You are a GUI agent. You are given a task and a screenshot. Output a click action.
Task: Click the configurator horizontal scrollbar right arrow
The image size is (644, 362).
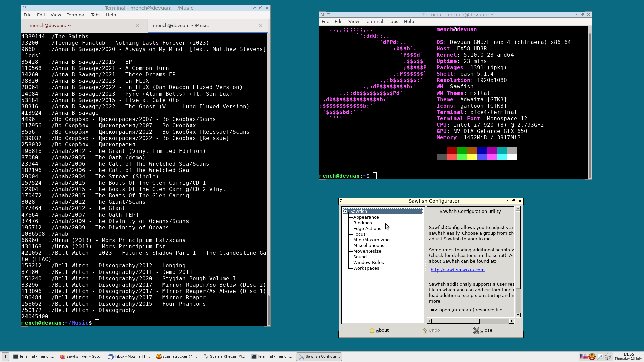tap(512, 321)
